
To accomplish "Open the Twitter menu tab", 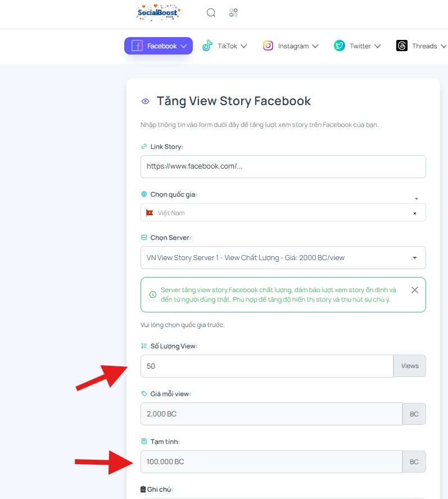I will pos(358,46).
